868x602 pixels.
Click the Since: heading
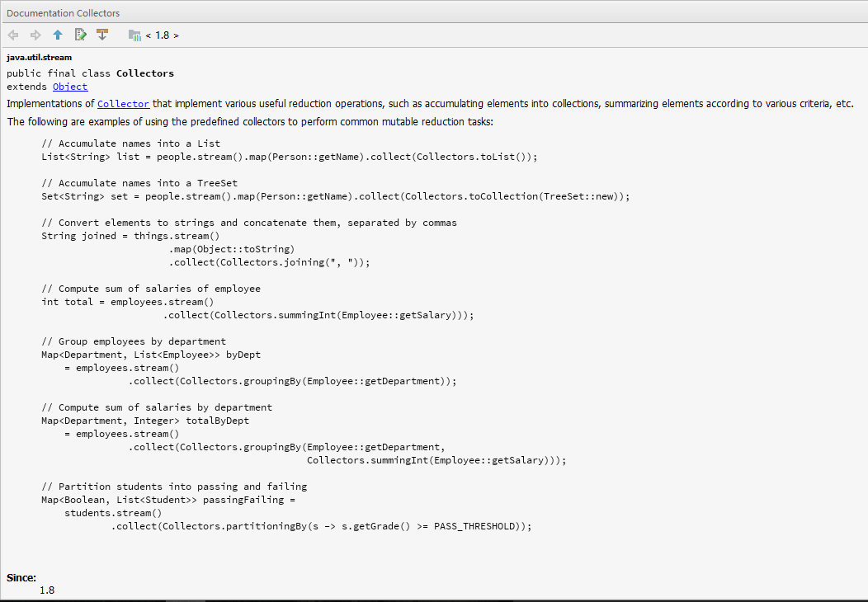[x=21, y=578]
